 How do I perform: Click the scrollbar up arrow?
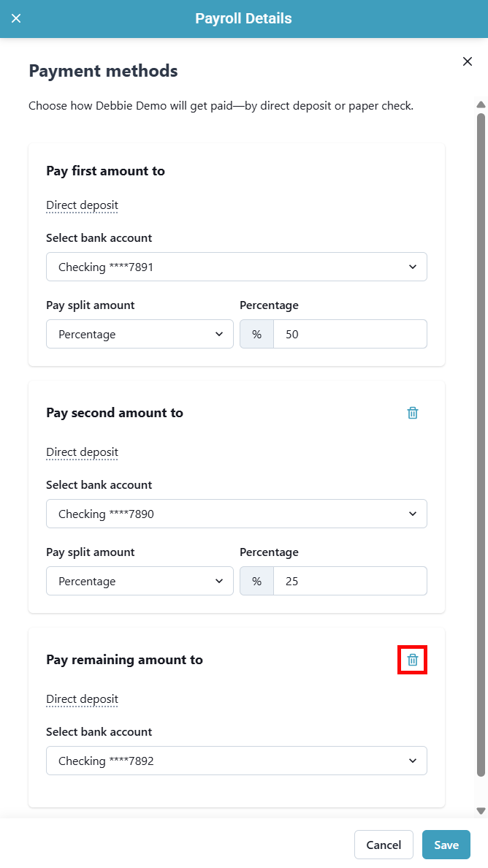(481, 104)
